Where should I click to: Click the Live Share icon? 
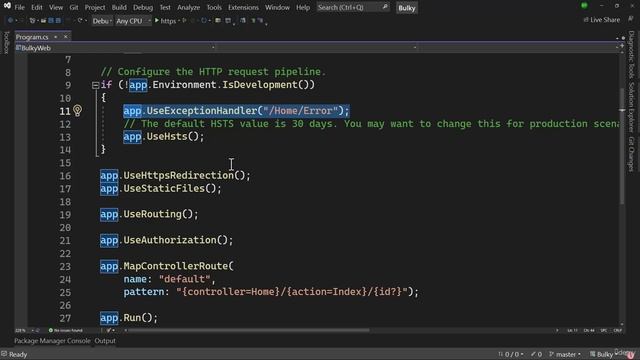coord(586,20)
